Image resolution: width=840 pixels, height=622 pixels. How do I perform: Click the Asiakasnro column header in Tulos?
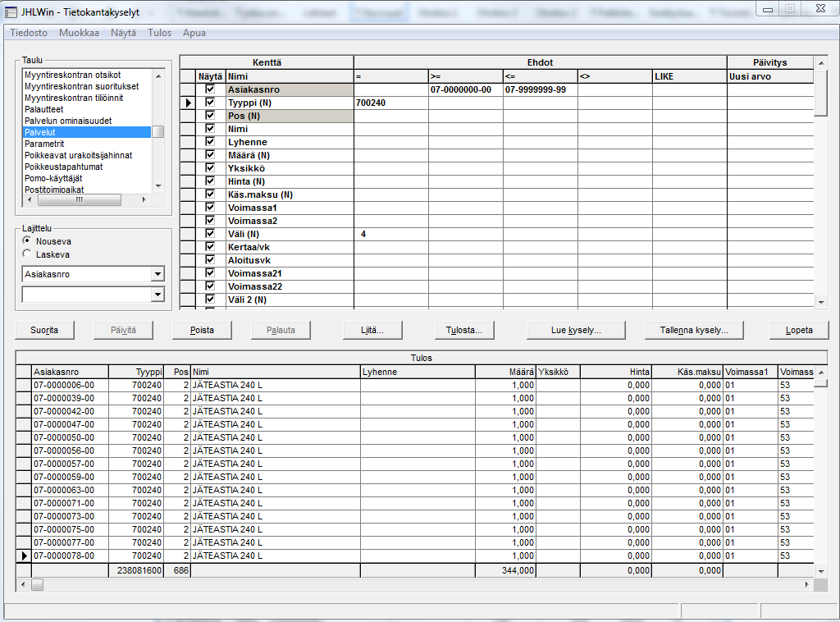point(71,372)
